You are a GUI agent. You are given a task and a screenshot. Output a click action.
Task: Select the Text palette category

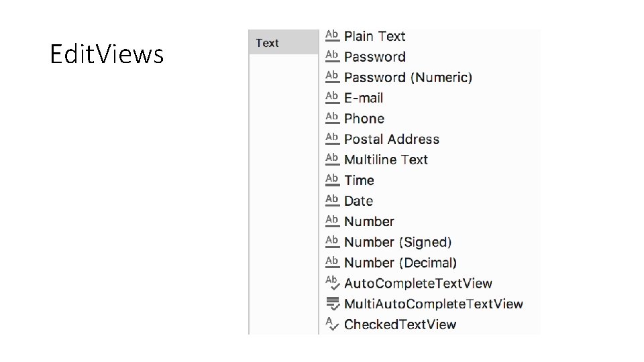tap(283, 42)
